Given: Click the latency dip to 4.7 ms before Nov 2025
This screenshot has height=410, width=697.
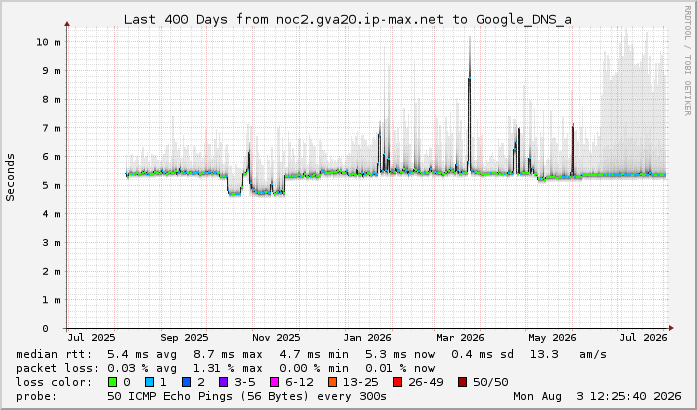Looking at the screenshot, I should click(x=234, y=193).
